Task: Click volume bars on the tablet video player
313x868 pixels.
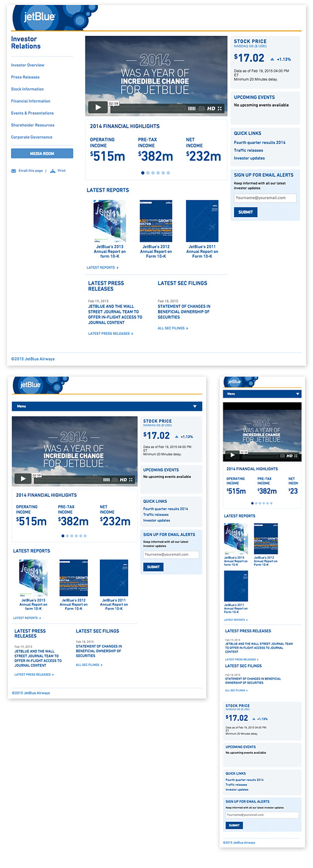Action: [106, 480]
